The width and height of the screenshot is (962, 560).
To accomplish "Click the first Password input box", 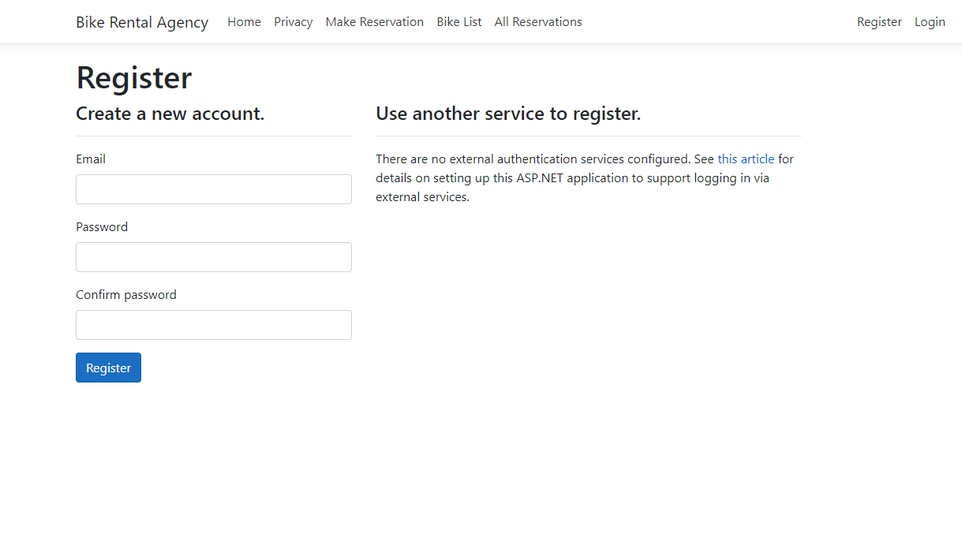I will click(213, 257).
